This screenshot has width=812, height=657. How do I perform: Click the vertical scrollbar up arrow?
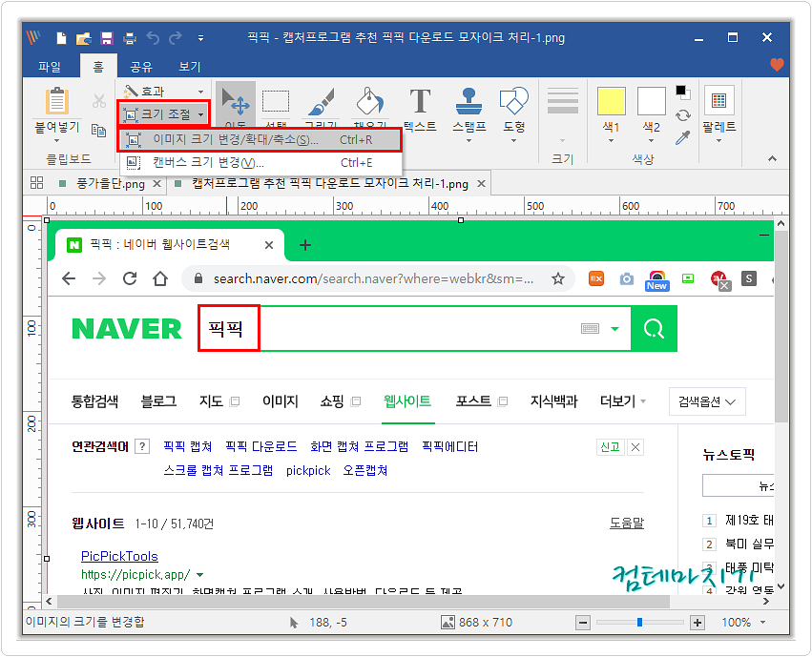[781, 223]
